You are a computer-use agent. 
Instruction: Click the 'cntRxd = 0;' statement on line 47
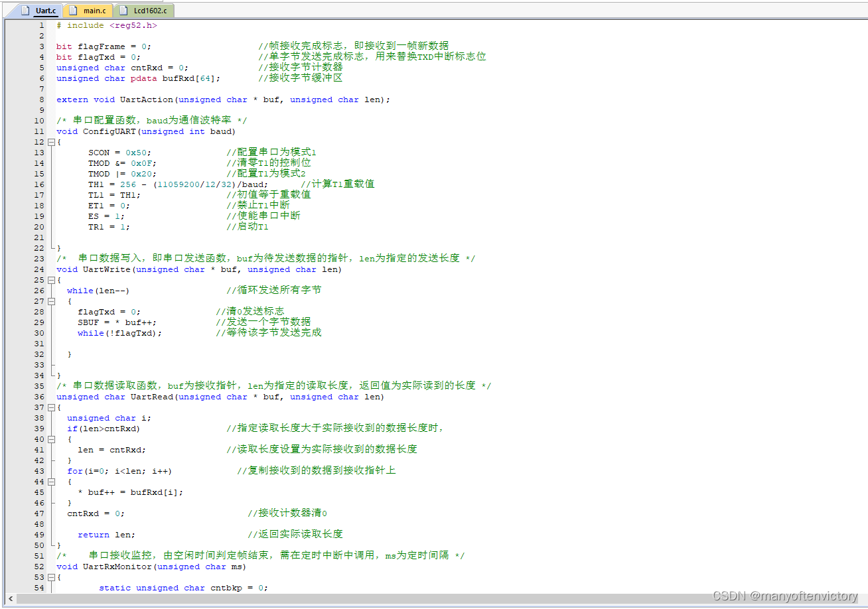point(96,513)
